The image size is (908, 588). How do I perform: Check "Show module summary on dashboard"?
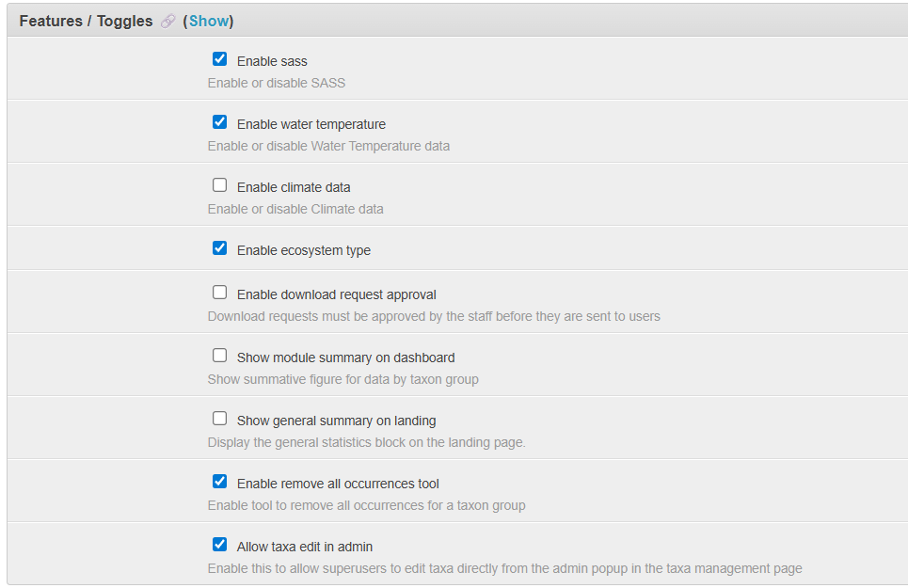(219, 355)
